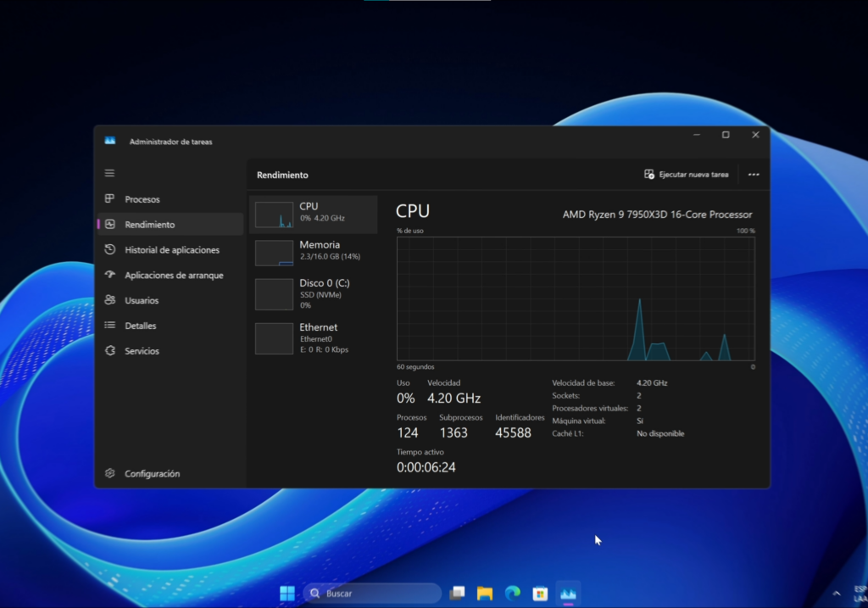
Task: Click Ejecutar nueva tarea button
Action: (x=686, y=175)
